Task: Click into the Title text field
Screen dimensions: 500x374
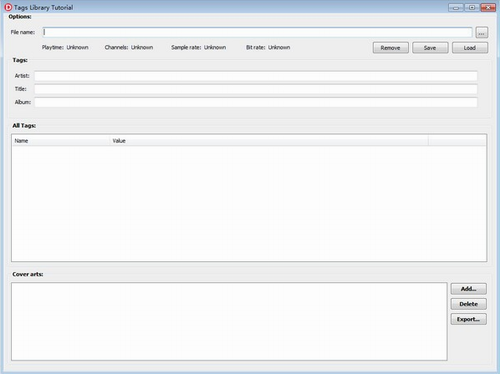Action: [256, 89]
